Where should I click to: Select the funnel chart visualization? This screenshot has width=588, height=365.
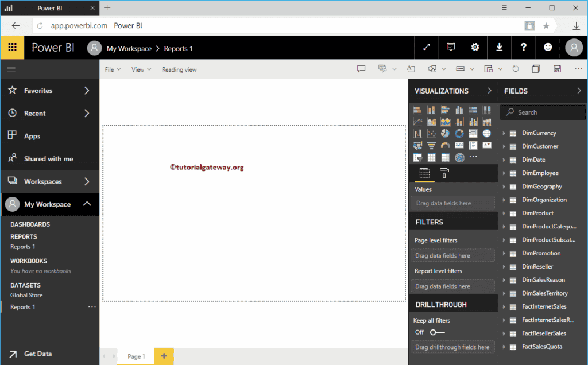click(x=431, y=145)
